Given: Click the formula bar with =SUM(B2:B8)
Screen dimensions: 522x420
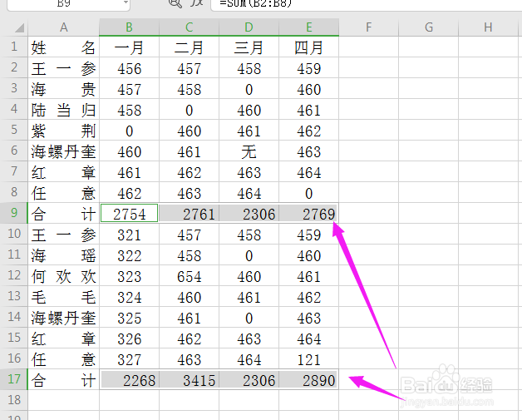Looking at the screenshot, I should coord(367,3).
